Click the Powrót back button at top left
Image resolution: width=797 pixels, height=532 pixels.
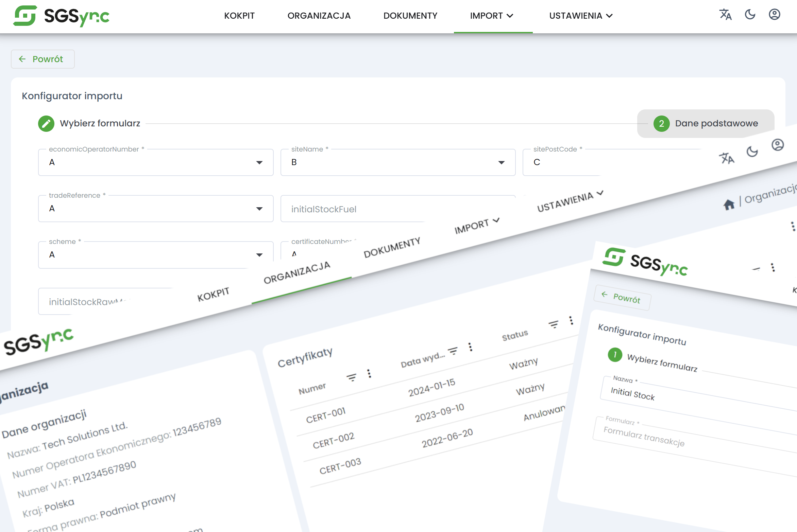43,59
